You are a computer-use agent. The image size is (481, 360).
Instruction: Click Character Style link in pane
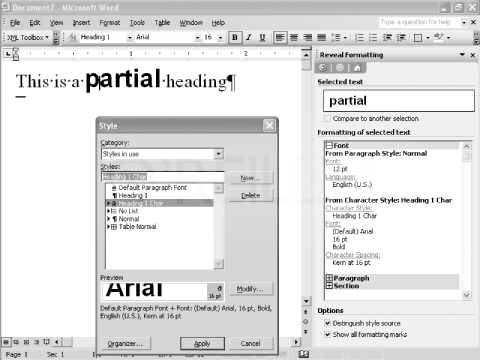(349, 208)
